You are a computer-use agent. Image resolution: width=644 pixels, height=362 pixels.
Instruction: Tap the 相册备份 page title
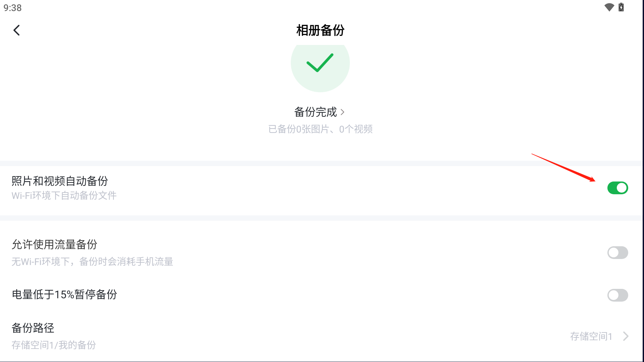click(x=320, y=31)
